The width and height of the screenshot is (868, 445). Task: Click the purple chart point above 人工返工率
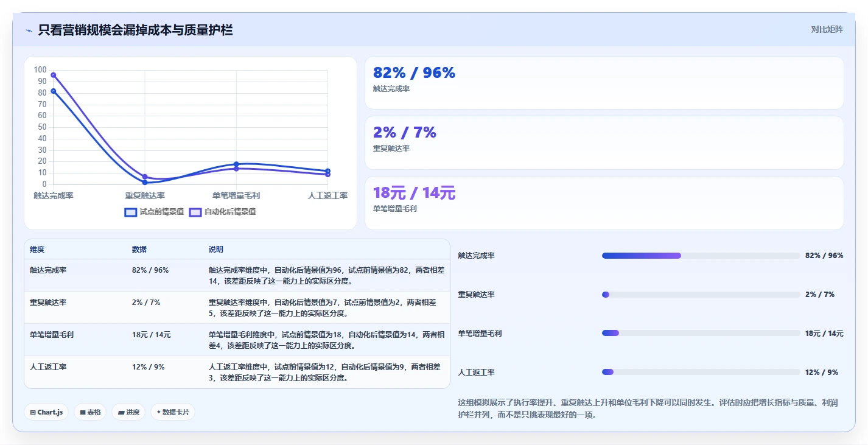point(327,174)
